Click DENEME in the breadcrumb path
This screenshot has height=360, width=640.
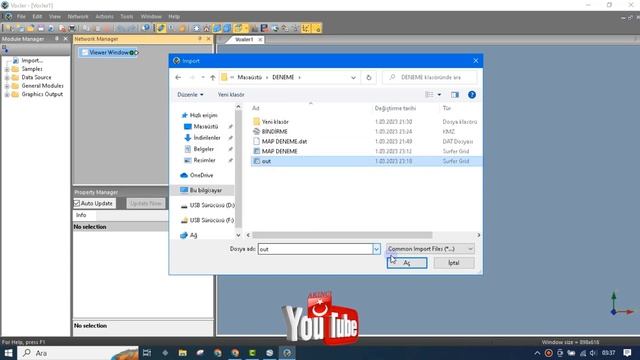283,77
